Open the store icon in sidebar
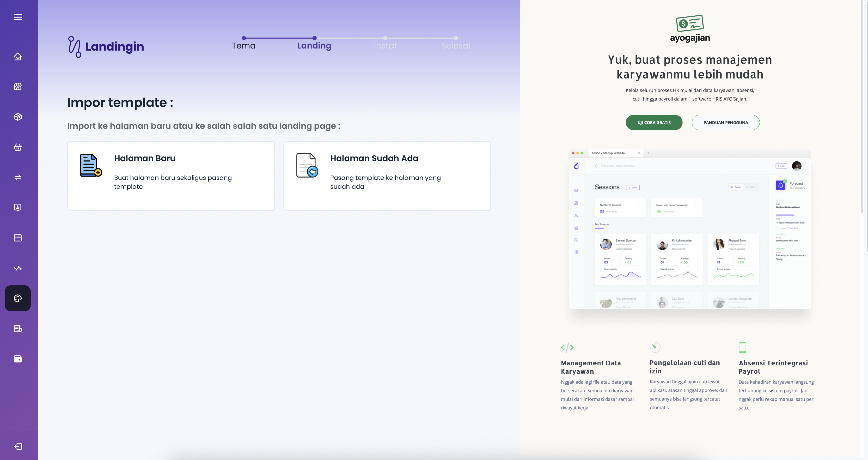 click(17, 87)
